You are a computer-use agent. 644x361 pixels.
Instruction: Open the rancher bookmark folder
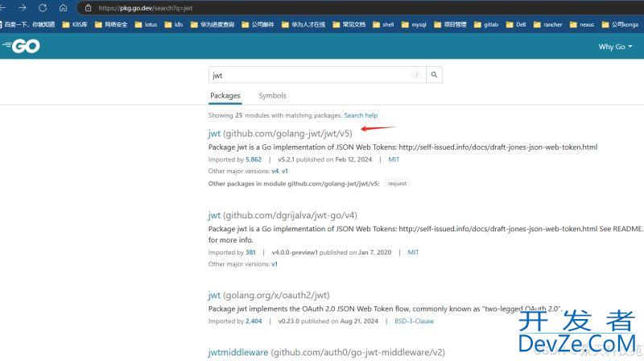click(548, 25)
